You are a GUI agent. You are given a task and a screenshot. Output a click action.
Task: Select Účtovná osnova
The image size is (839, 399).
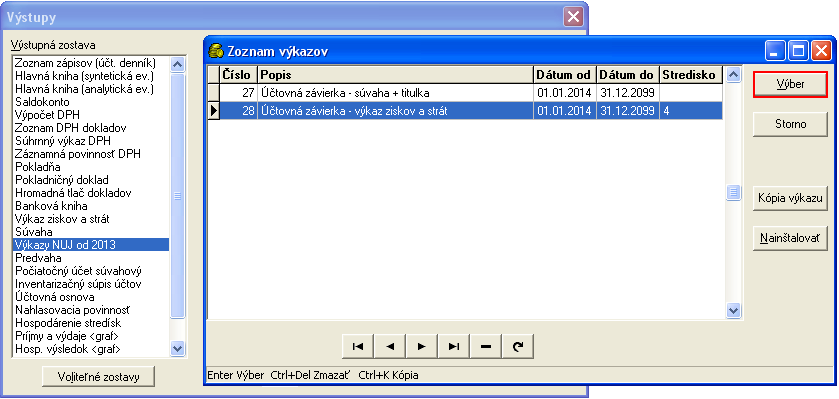click(x=91, y=297)
